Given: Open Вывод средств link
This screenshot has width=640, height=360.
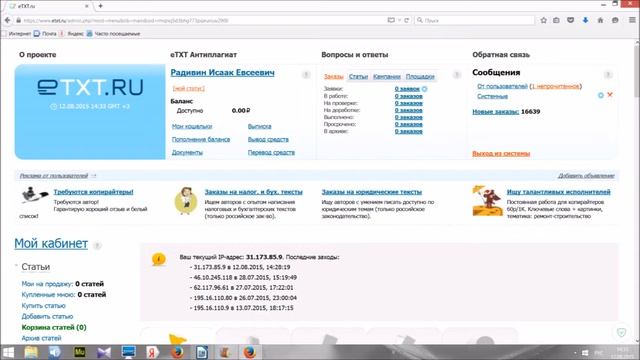Looking at the screenshot, I should [268, 140].
